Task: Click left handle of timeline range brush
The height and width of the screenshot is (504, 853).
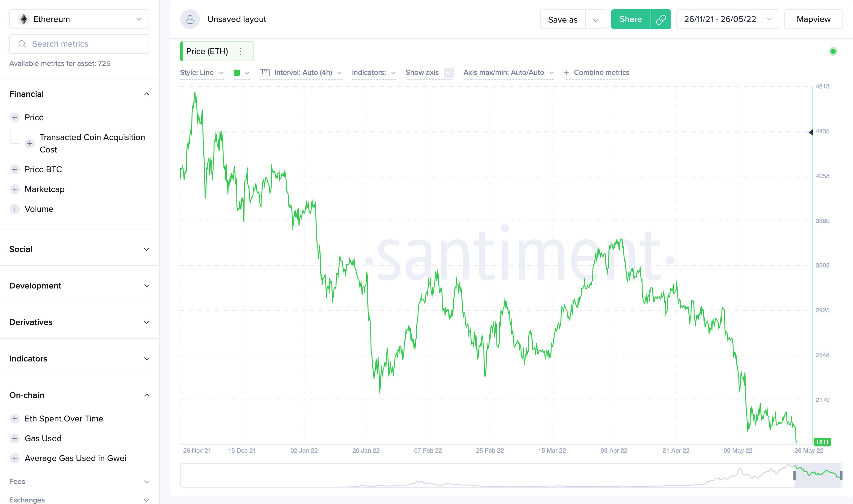Action: (x=795, y=476)
